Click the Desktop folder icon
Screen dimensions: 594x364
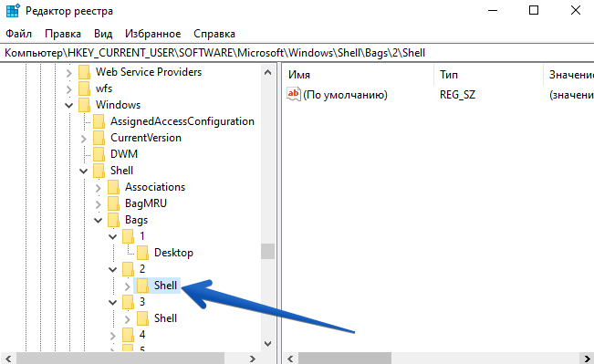(143, 253)
